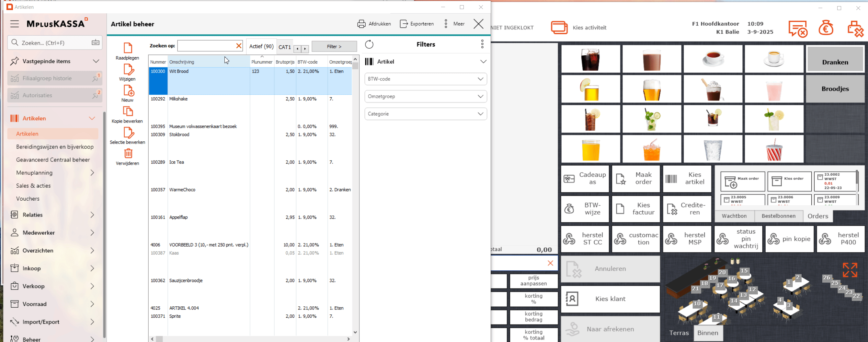Open the BTW-code filter dropdown
This screenshot has width=868, height=342.
tap(426, 79)
